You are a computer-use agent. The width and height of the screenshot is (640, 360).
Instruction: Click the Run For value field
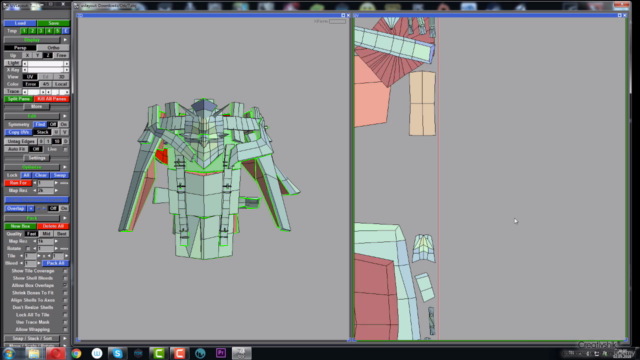click(x=45, y=183)
